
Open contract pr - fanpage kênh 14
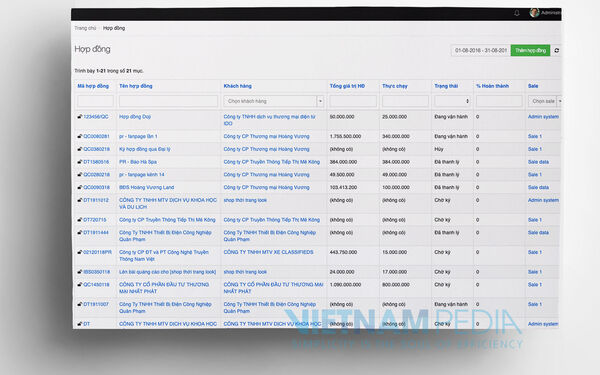tap(142, 174)
